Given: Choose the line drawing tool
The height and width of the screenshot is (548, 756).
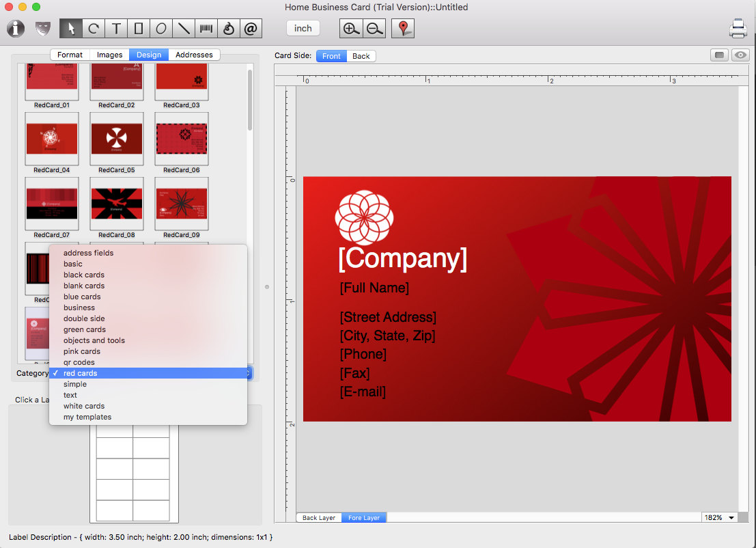Looking at the screenshot, I should [x=183, y=29].
